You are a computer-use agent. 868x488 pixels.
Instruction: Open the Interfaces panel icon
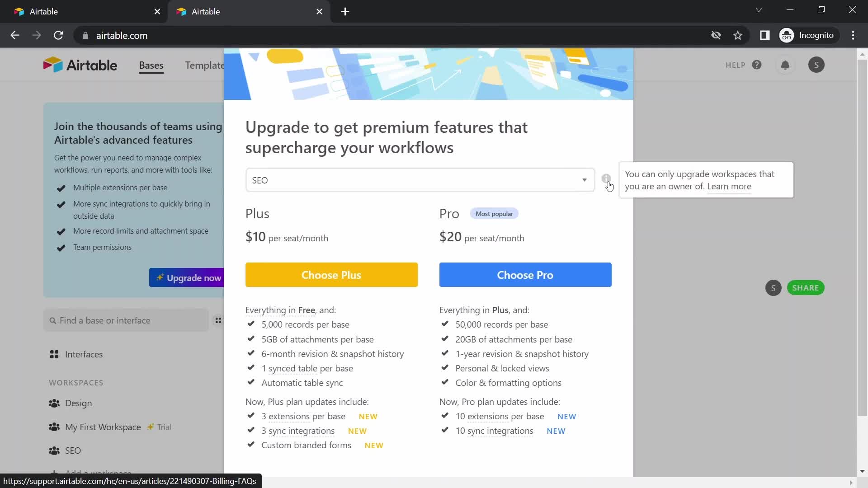point(54,354)
